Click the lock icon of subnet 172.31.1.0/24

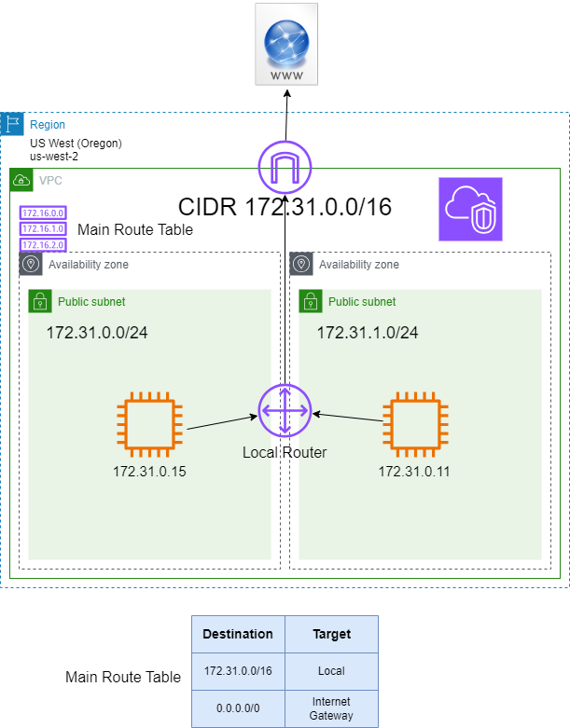pos(311,301)
